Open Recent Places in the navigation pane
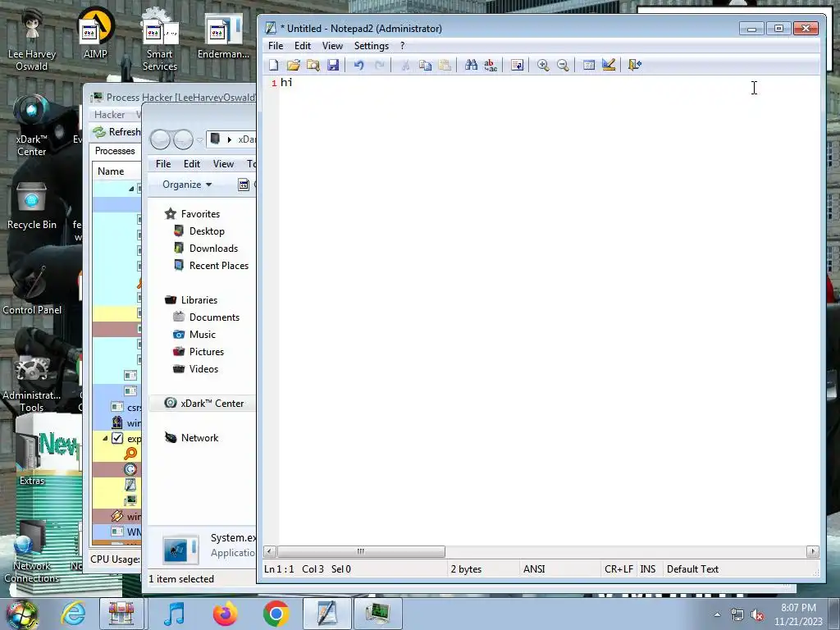This screenshot has width=840, height=630. (x=218, y=266)
